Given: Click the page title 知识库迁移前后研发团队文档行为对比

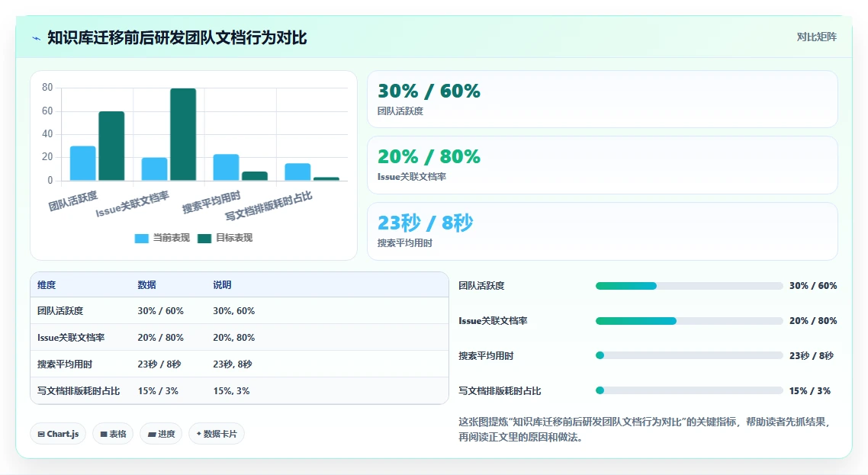Looking at the screenshot, I should tap(177, 37).
